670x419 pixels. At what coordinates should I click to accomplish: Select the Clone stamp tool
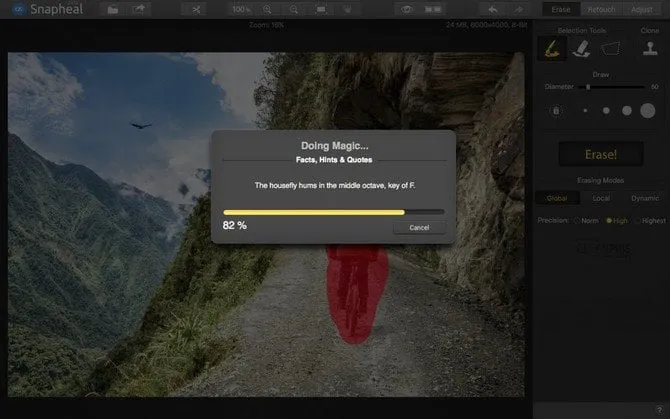tap(649, 47)
